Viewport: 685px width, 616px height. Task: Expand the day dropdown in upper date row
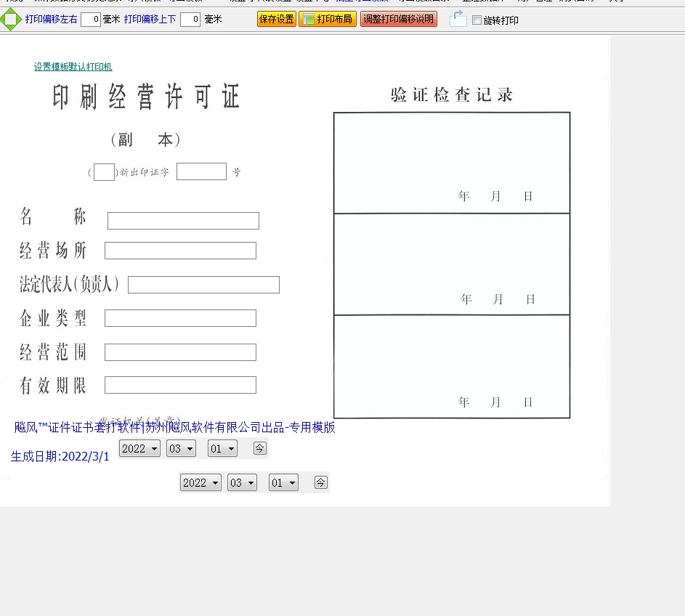click(x=222, y=449)
